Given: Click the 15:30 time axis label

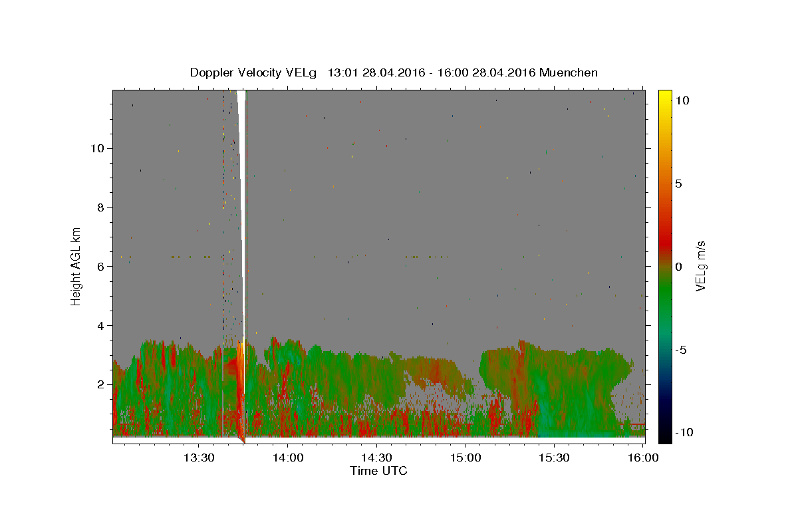Looking at the screenshot, I should [554, 458].
